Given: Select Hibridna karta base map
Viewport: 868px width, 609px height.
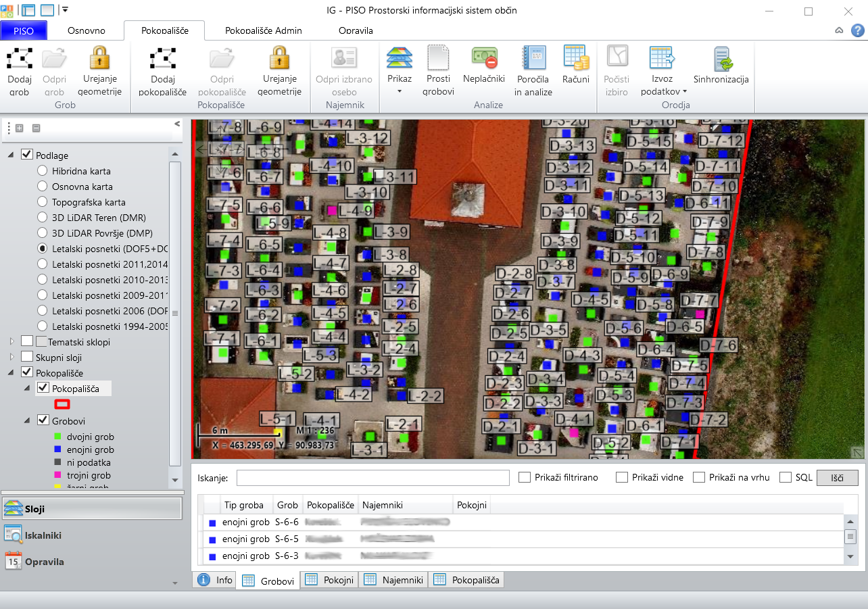Looking at the screenshot, I should [43, 171].
